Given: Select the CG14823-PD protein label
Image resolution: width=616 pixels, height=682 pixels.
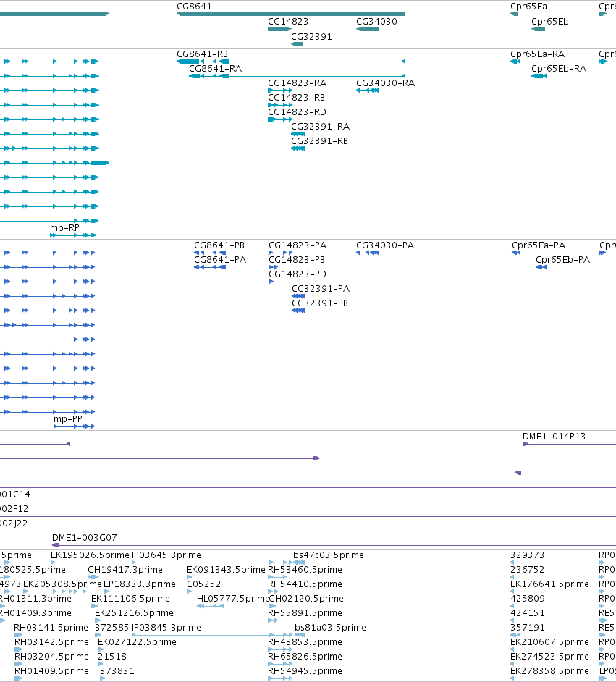Looking at the screenshot, I should 298,274.
